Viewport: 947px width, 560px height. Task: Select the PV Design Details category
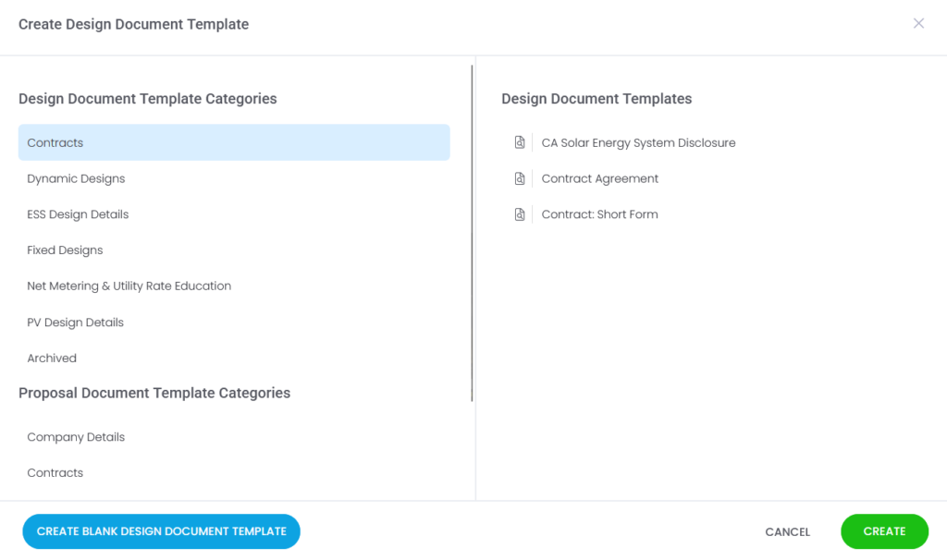[234, 323]
